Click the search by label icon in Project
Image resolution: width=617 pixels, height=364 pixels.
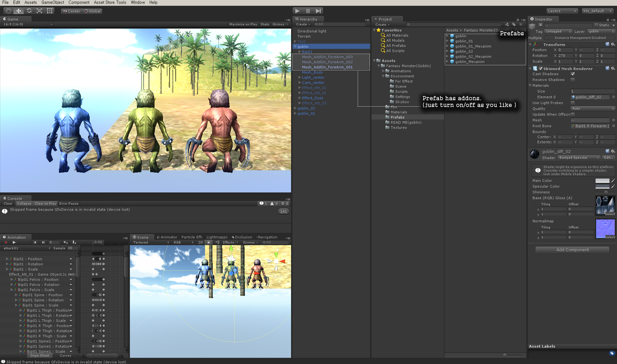(514, 24)
